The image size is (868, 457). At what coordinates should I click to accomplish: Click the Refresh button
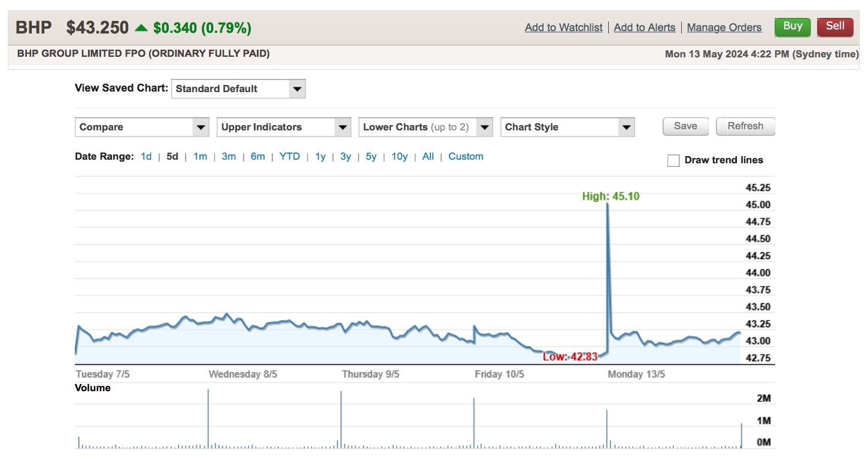745,126
